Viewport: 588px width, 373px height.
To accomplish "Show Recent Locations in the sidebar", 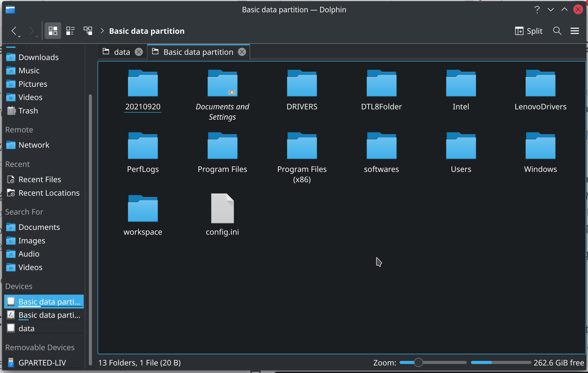I will click(x=49, y=193).
